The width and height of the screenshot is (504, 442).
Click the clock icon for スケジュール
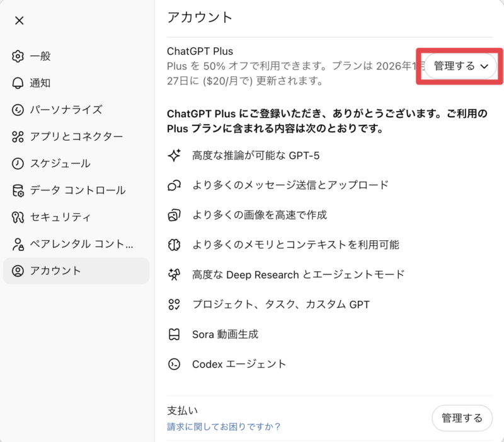[x=18, y=163]
